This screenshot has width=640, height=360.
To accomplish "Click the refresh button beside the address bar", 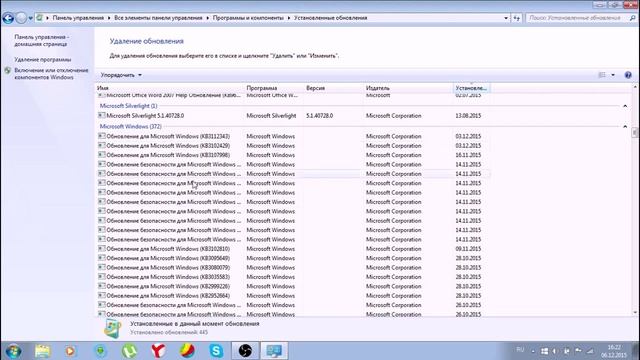I will 516,18.
